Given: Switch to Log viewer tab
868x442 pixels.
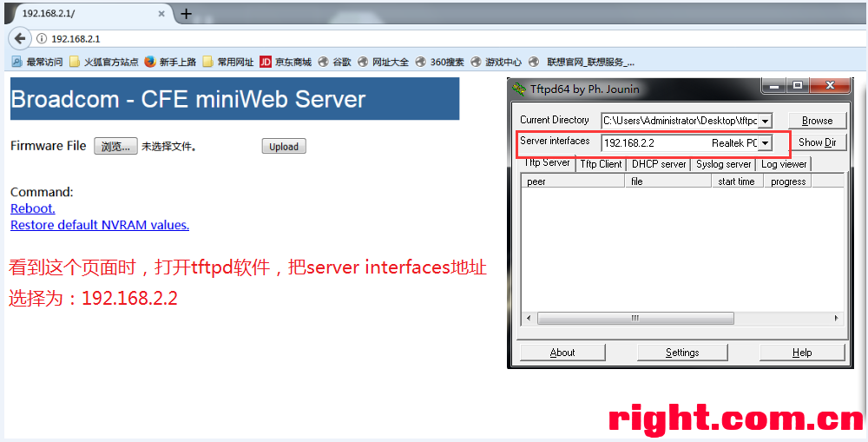Looking at the screenshot, I should [784, 164].
